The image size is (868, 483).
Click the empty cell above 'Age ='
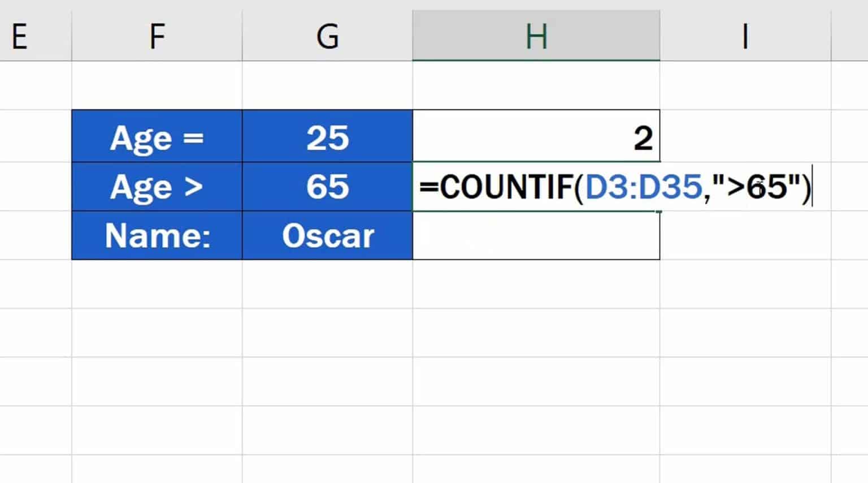click(157, 85)
